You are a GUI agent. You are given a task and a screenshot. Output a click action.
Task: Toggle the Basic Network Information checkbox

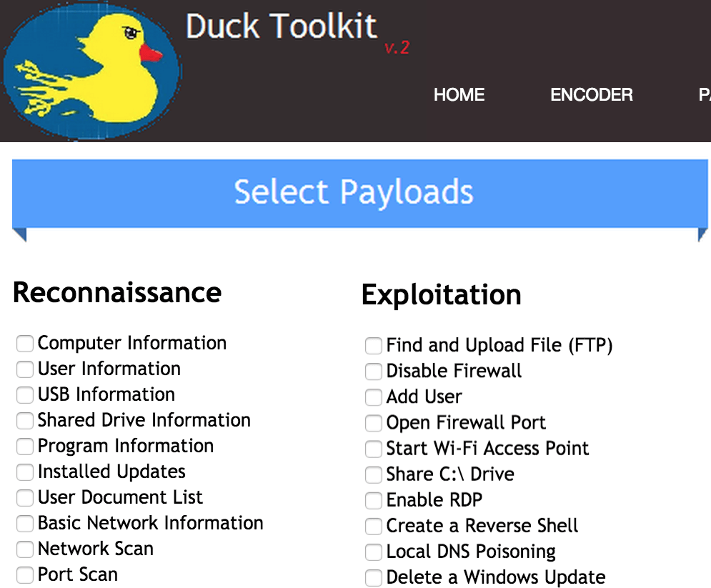pos(25,524)
